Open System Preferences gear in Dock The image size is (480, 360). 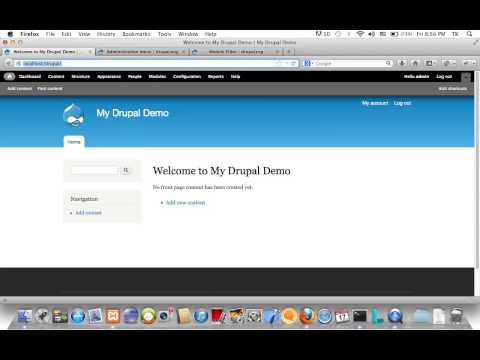254,316
